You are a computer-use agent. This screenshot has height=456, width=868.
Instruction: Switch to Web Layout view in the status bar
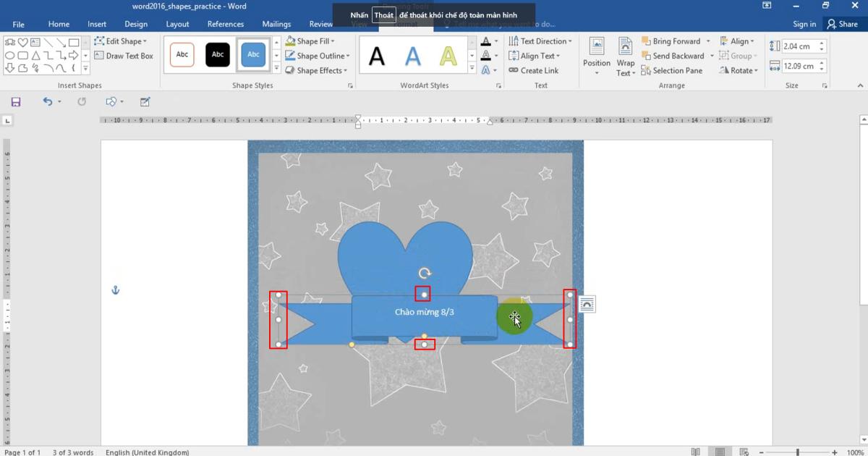[x=744, y=452]
